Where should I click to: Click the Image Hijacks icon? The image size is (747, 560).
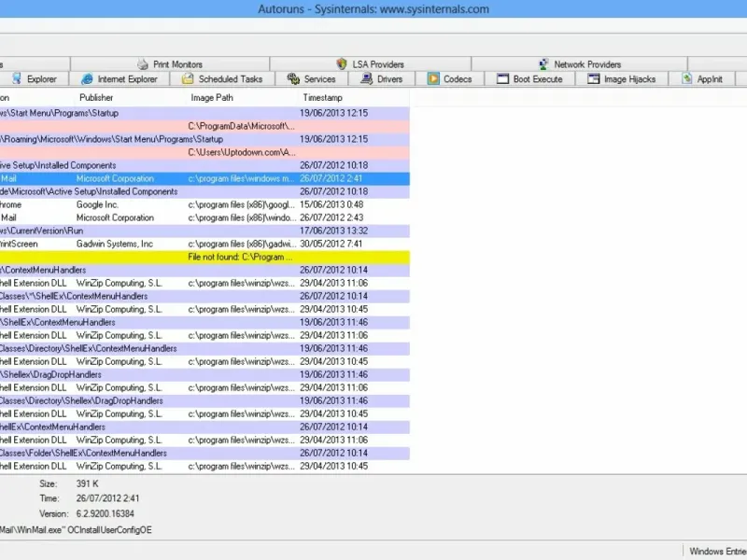point(593,78)
